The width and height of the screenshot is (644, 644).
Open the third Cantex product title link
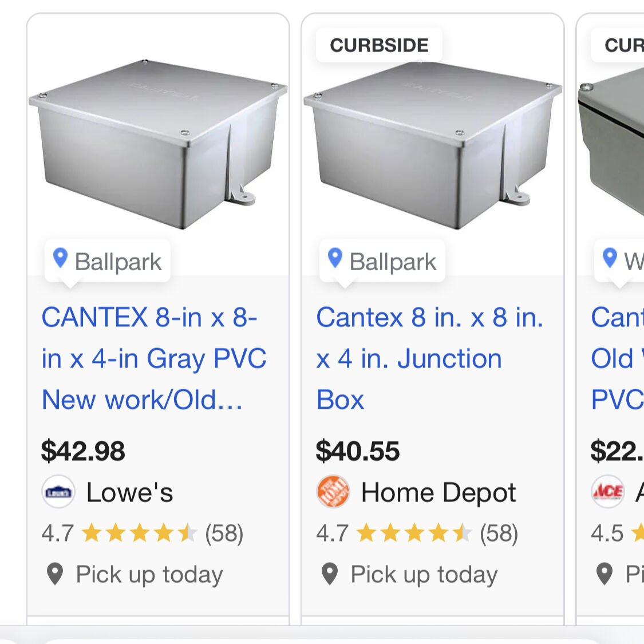[617, 358]
